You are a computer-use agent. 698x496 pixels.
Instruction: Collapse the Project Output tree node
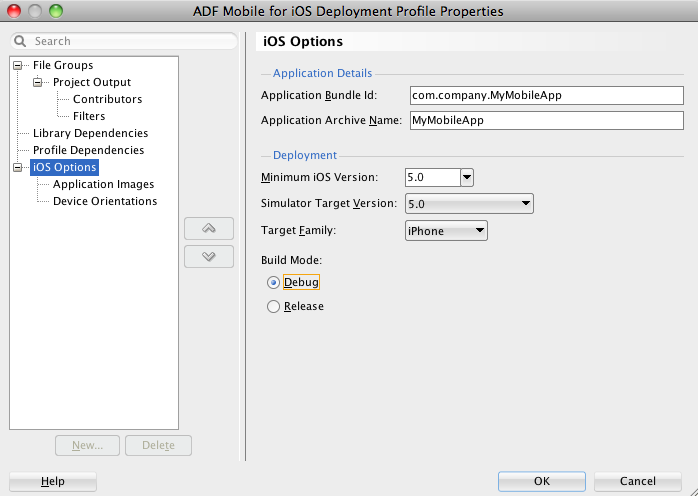(x=37, y=82)
